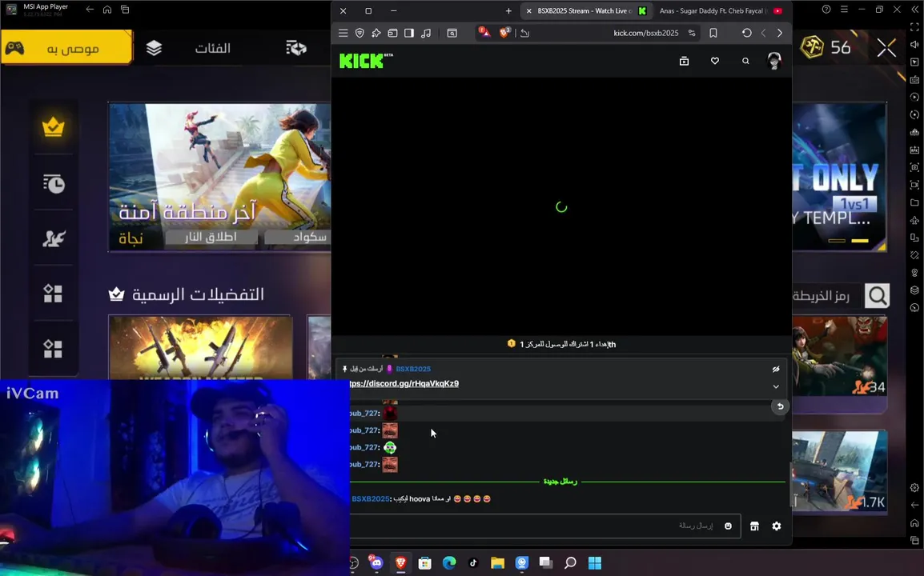Toggle MSI App Player volume speaker icon
This screenshot has height=576, width=924.
pyautogui.click(x=914, y=44)
